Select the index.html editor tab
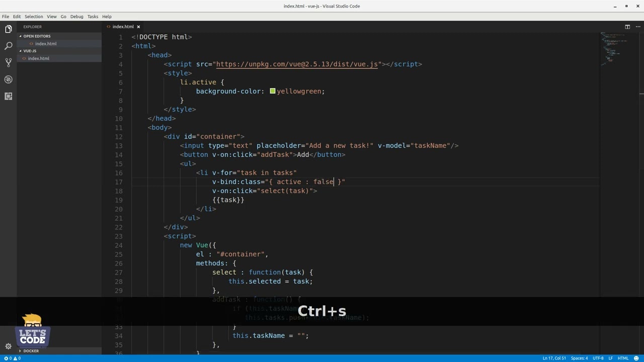The height and width of the screenshot is (362, 644). (123, 27)
